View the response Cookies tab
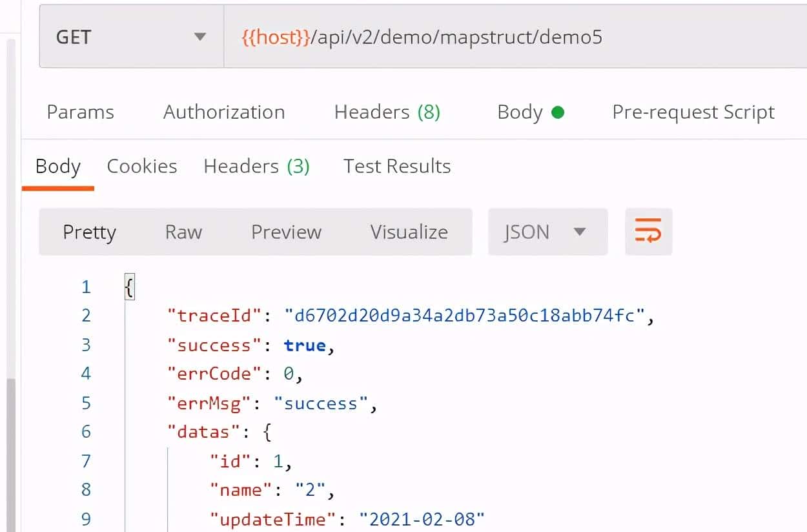 click(x=141, y=166)
